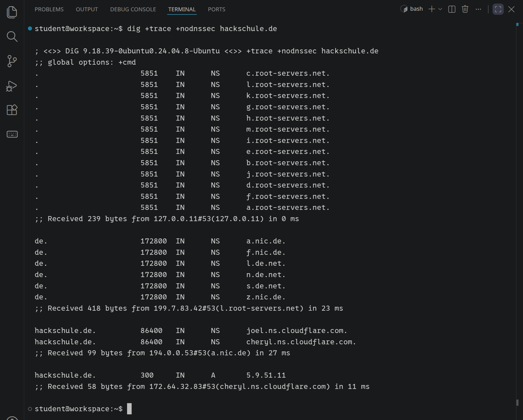Click the empty prompt decoration circle

[x=30, y=409]
